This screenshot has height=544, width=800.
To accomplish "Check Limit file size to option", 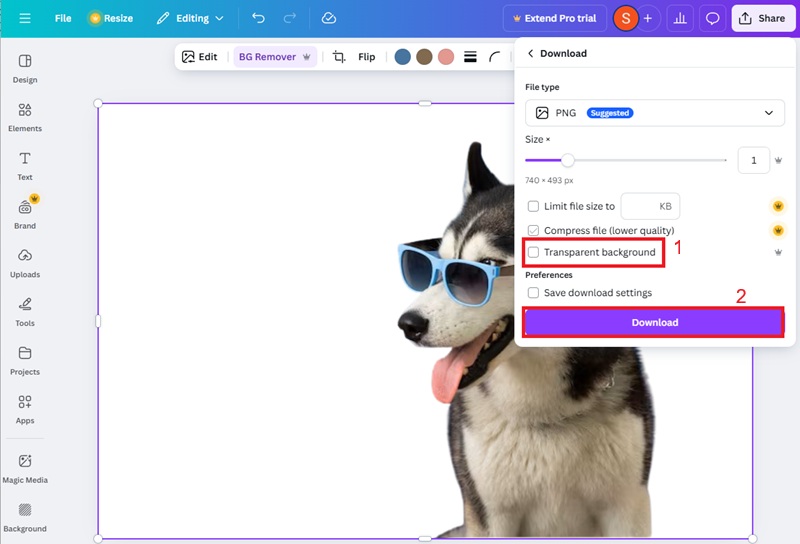I will click(x=533, y=206).
